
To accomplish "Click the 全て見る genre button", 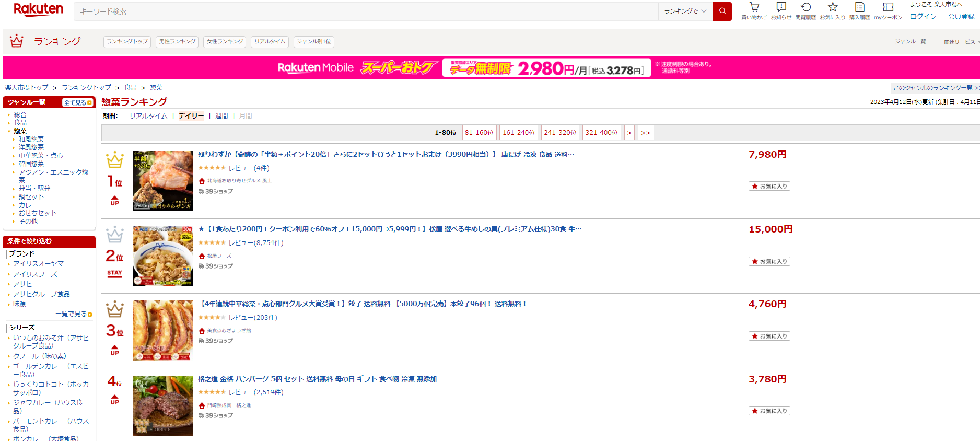I will pyautogui.click(x=78, y=102).
